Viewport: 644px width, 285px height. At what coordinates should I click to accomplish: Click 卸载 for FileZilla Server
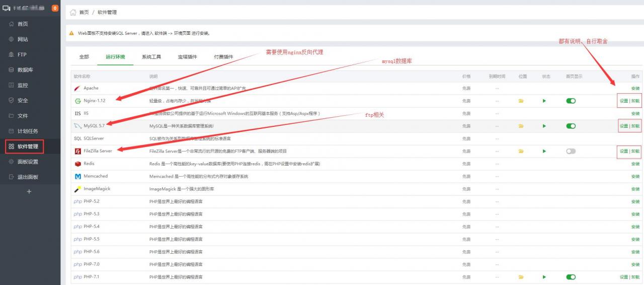(x=635, y=151)
